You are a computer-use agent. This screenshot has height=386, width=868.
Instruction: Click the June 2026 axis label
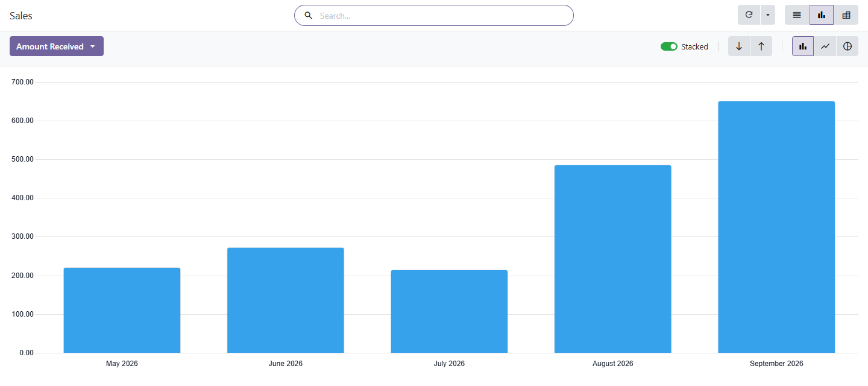(x=286, y=364)
